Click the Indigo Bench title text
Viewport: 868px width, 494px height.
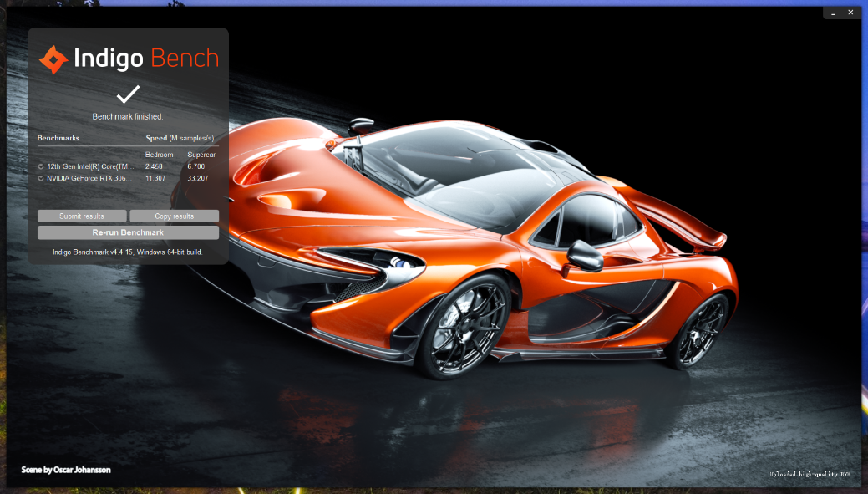point(146,59)
